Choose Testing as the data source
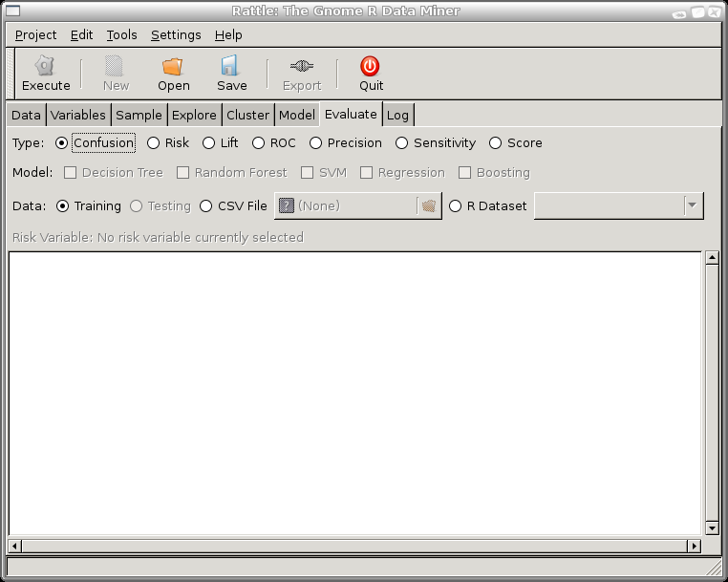728x582 pixels. [136, 205]
